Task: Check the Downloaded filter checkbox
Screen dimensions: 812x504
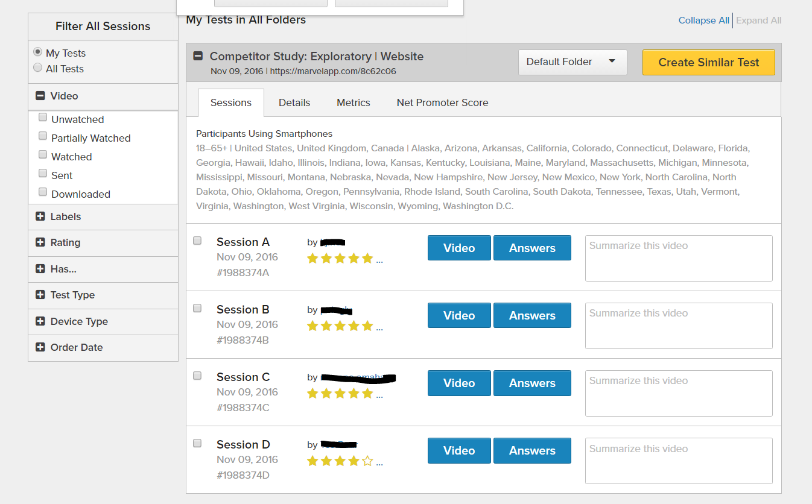Action: pyautogui.click(x=43, y=192)
